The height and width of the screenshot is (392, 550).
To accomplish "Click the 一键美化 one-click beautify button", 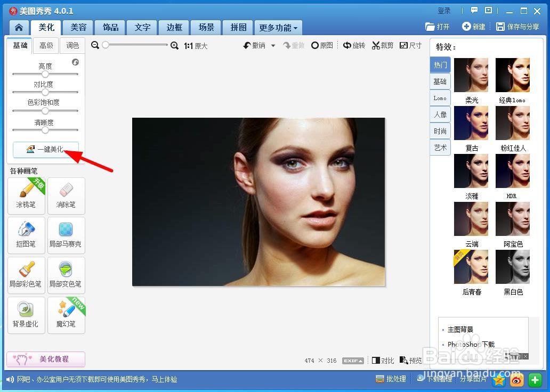I will point(46,149).
